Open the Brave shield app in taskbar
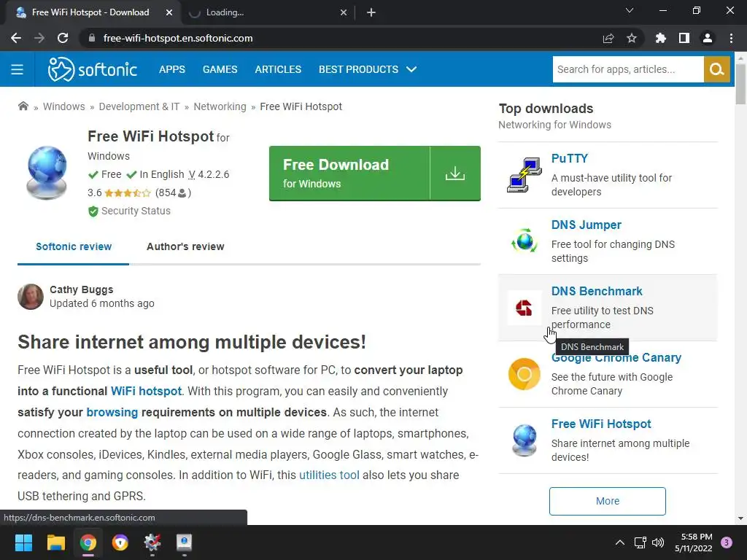 coord(120,542)
